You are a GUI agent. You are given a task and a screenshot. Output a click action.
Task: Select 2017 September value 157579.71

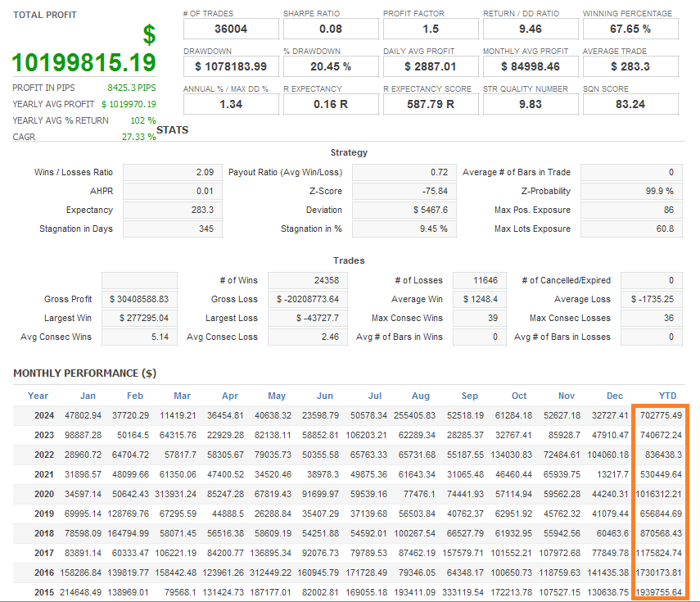tap(463, 553)
